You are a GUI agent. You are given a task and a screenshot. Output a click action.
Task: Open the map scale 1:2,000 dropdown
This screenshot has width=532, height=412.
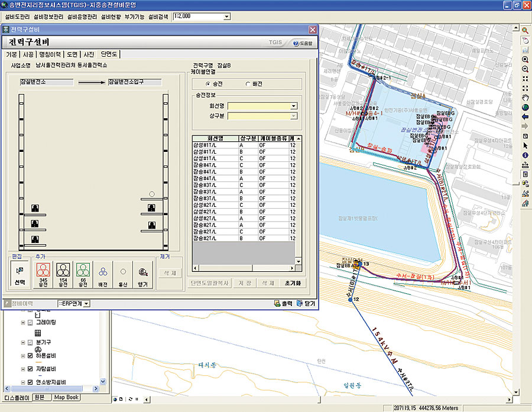pos(226,17)
